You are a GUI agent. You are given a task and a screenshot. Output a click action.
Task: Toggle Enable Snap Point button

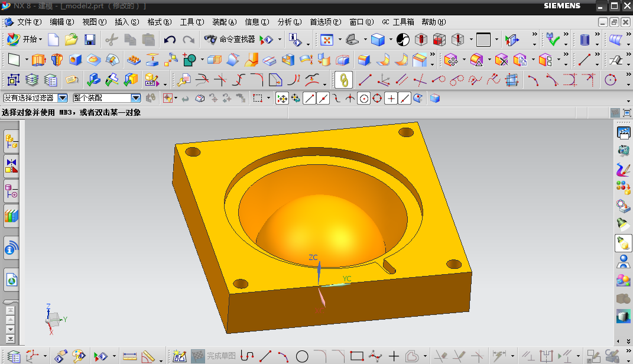(282, 99)
